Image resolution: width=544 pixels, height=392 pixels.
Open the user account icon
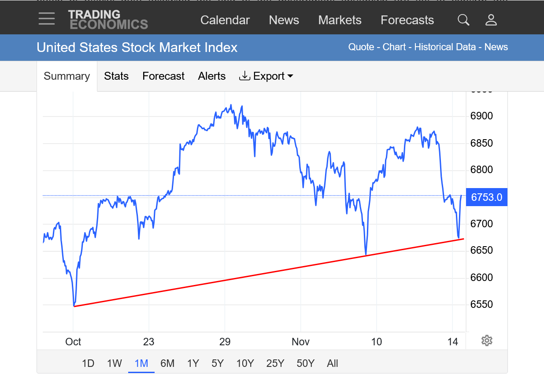[x=491, y=20]
